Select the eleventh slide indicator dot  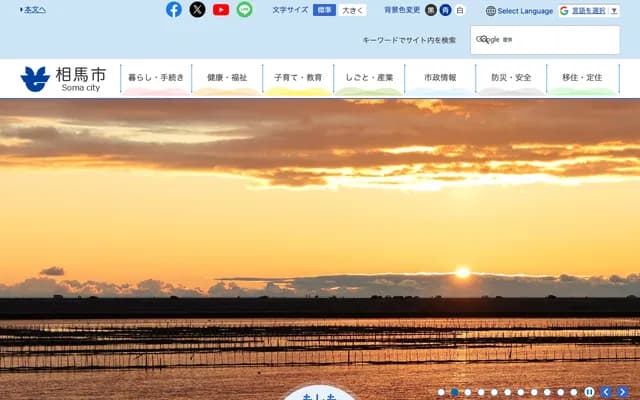point(574,392)
